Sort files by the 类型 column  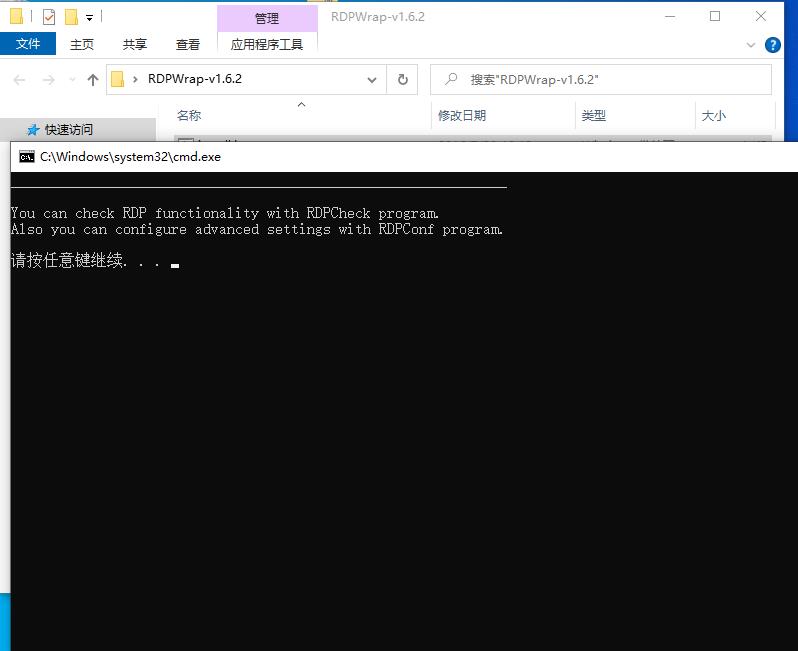(594, 116)
